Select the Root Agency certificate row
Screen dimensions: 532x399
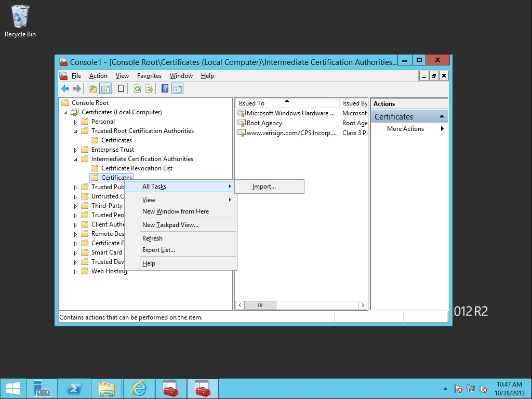pos(264,123)
